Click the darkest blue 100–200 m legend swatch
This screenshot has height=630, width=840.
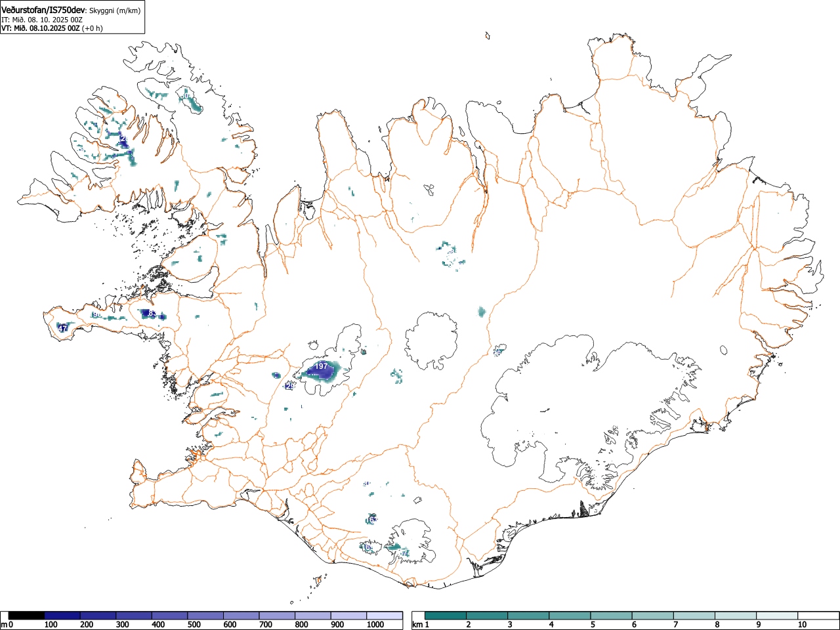62,616
